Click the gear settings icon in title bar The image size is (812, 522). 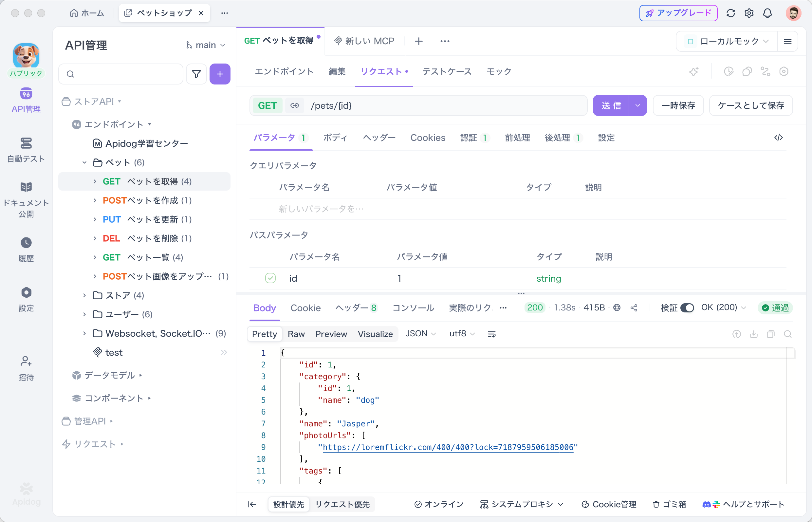(x=749, y=13)
